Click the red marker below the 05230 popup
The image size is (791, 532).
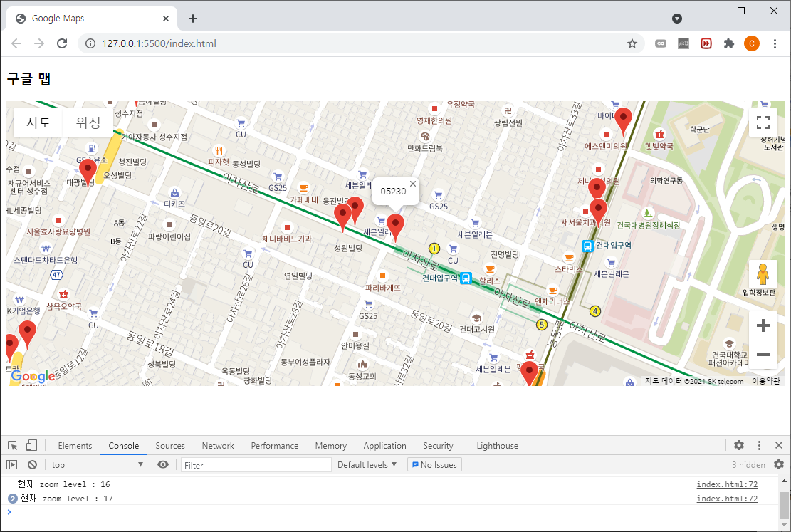point(396,228)
